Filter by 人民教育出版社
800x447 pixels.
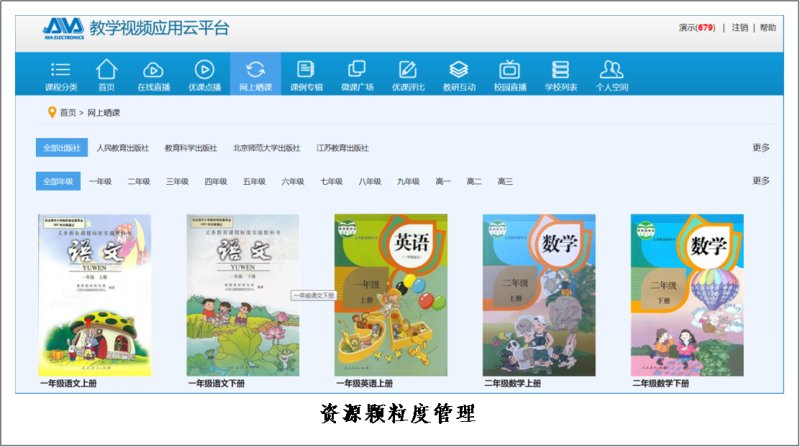pyautogui.click(x=122, y=148)
